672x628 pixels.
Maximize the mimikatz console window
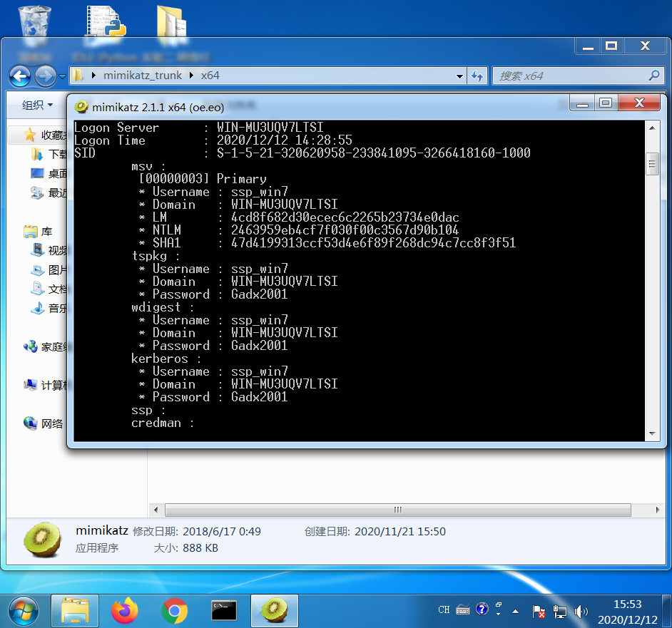coord(606,103)
